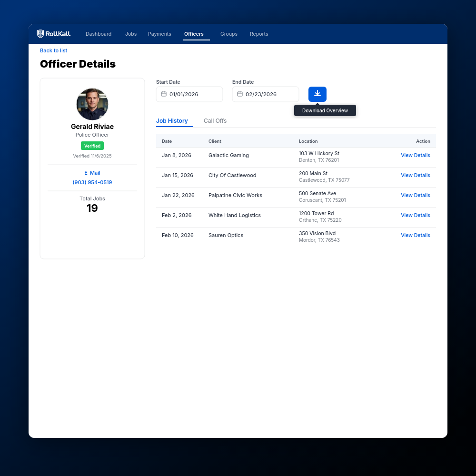Click city line Mordor, TX 76543
Image resolution: width=476 pixels, height=476 pixels.
(x=319, y=240)
